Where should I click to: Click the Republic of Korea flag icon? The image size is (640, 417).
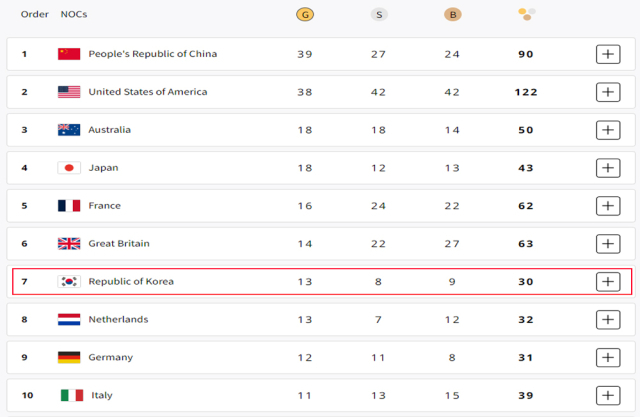(69, 282)
